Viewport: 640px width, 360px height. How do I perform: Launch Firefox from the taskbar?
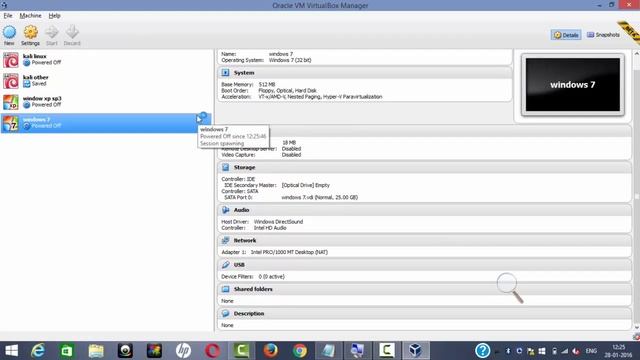(271, 351)
